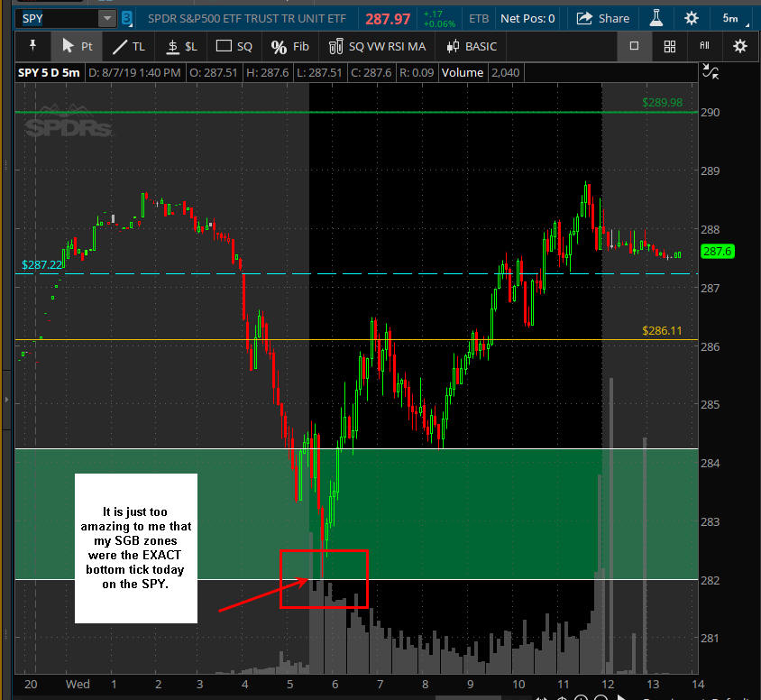This screenshot has height=700, width=761.
Task: Click the Share button
Action: 603,19
